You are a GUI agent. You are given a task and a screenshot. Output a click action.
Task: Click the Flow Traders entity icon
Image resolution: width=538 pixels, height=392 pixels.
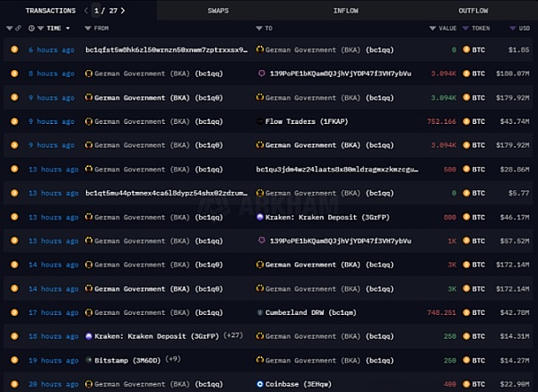(260, 120)
